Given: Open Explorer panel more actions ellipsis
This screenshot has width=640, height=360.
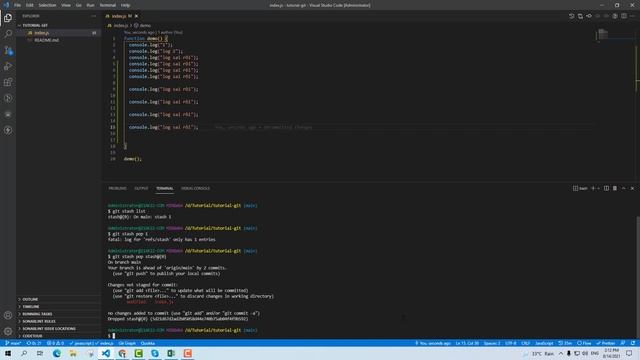Looking at the screenshot, I should (93, 16).
